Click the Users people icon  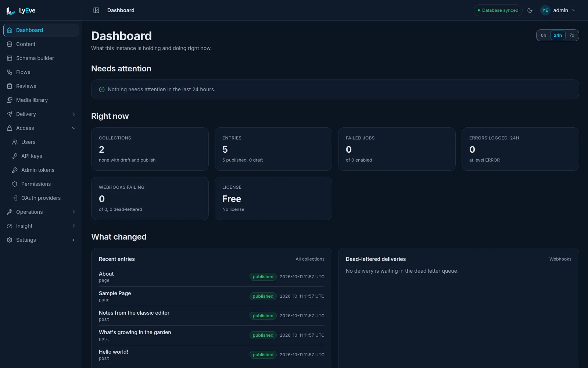point(15,142)
